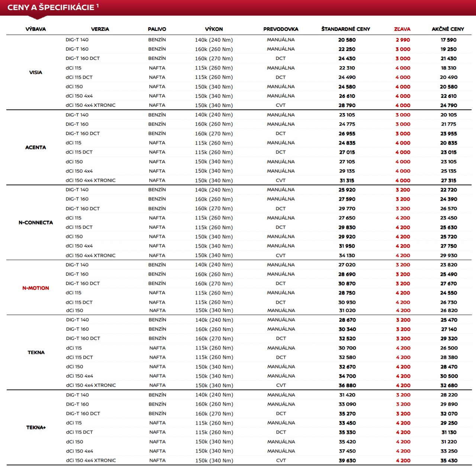The image size is (476, 473).
Task: Click the TEKNA trim label
Action: (x=36, y=353)
